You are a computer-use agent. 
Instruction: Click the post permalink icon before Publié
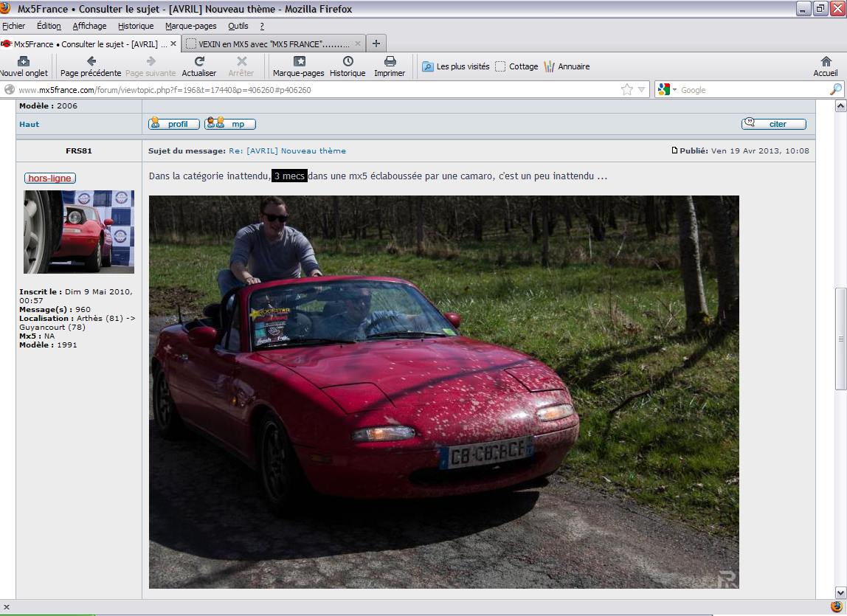(x=674, y=150)
